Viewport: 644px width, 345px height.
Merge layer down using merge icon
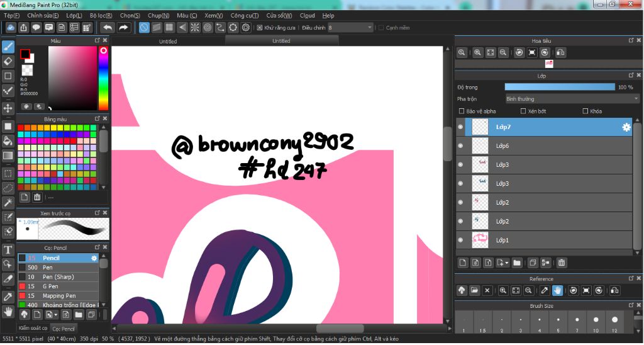[x=545, y=263]
